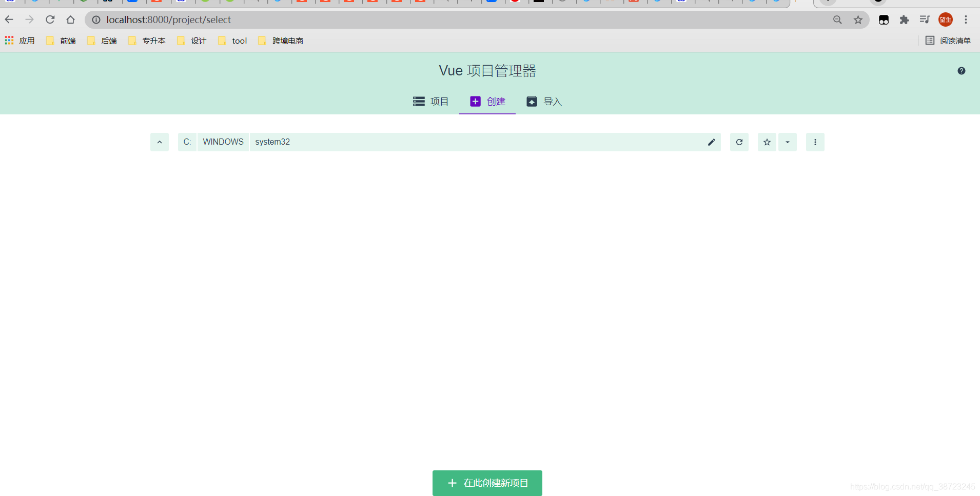Image resolution: width=980 pixels, height=496 pixels.
Task: Go back in browser history
Action: [x=9, y=19]
